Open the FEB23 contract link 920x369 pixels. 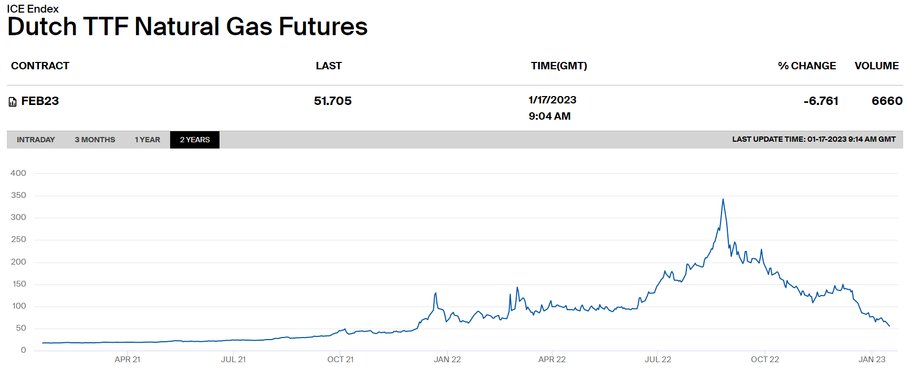tap(40, 101)
